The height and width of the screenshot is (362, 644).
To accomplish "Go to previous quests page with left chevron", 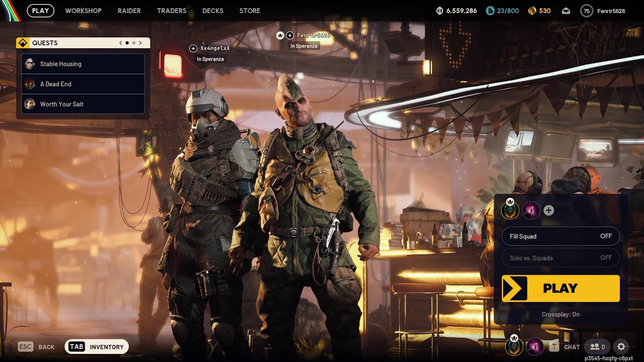I will pos(121,43).
